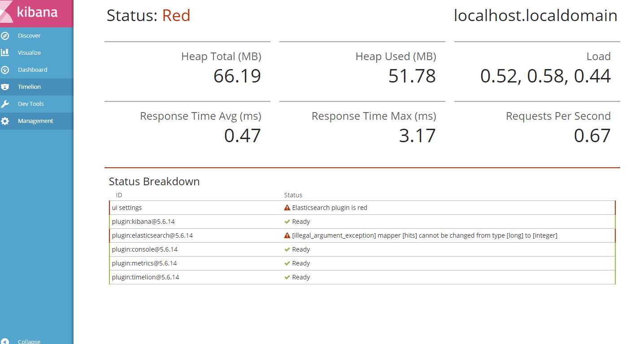Click the Load metric label
Viewport: 644px width, 344px height.
pyautogui.click(x=599, y=57)
